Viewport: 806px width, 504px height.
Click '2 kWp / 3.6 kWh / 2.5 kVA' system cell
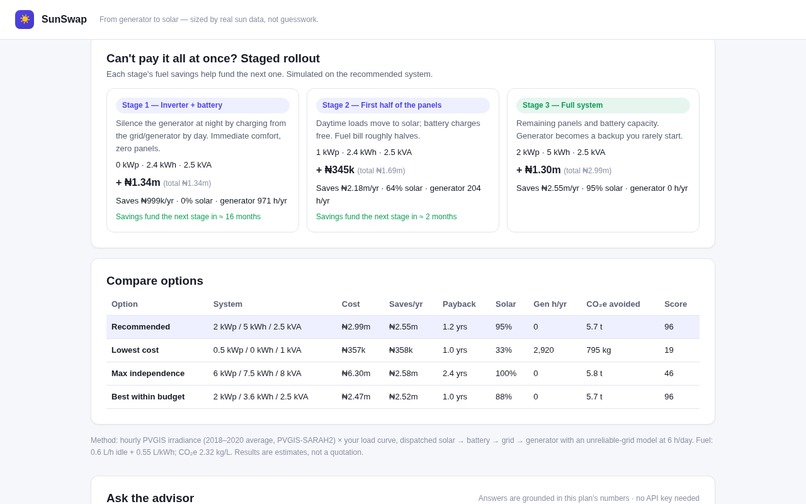tap(261, 397)
